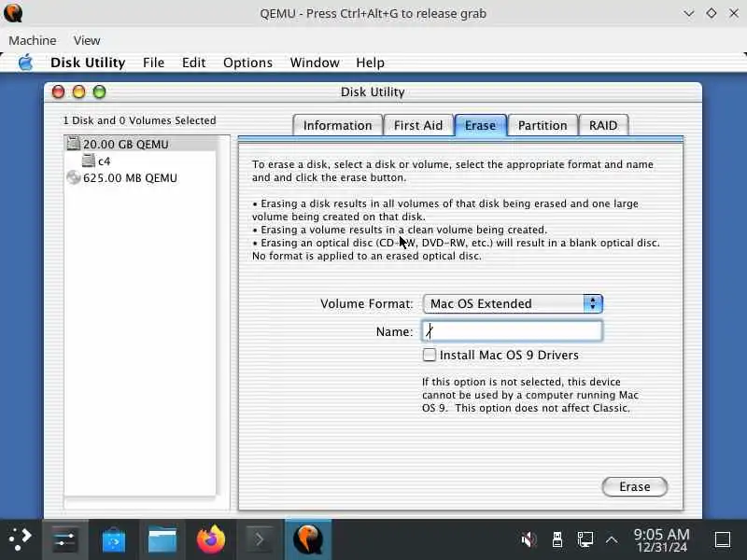Open the Options menu
This screenshot has width=747, height=560.
pos(247,63)
